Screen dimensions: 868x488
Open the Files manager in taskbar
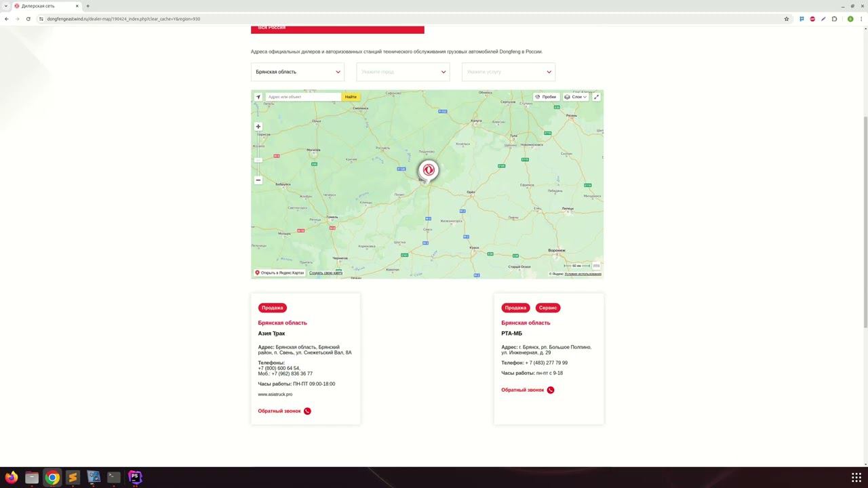point(32,477)
